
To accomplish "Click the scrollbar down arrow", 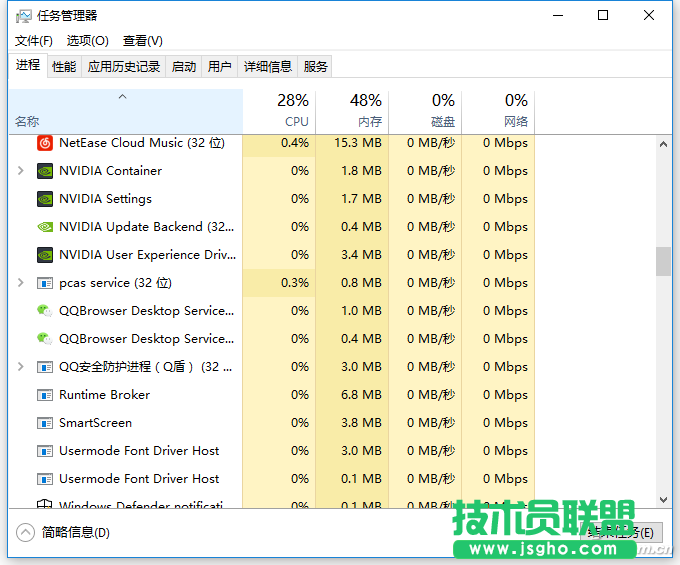I will (663, 500).
